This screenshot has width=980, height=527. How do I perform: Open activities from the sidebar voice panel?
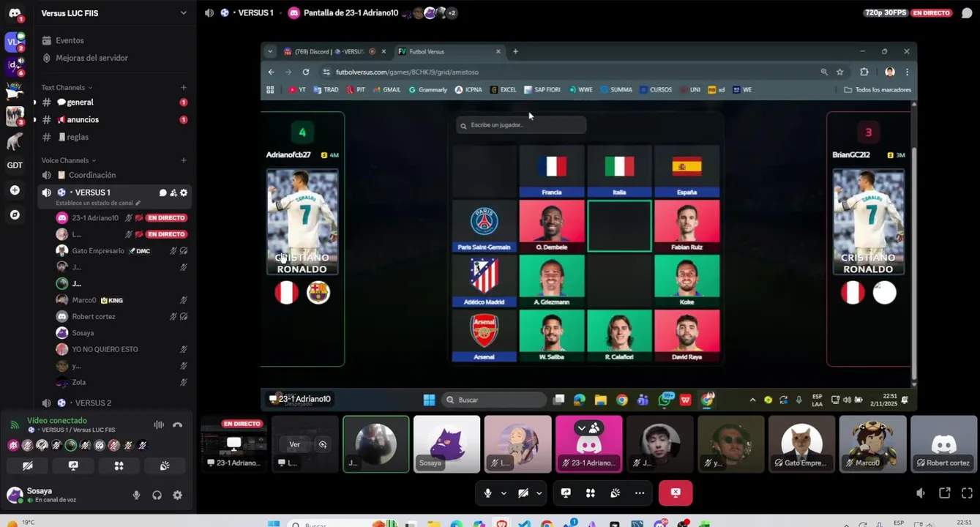(119, 466)
